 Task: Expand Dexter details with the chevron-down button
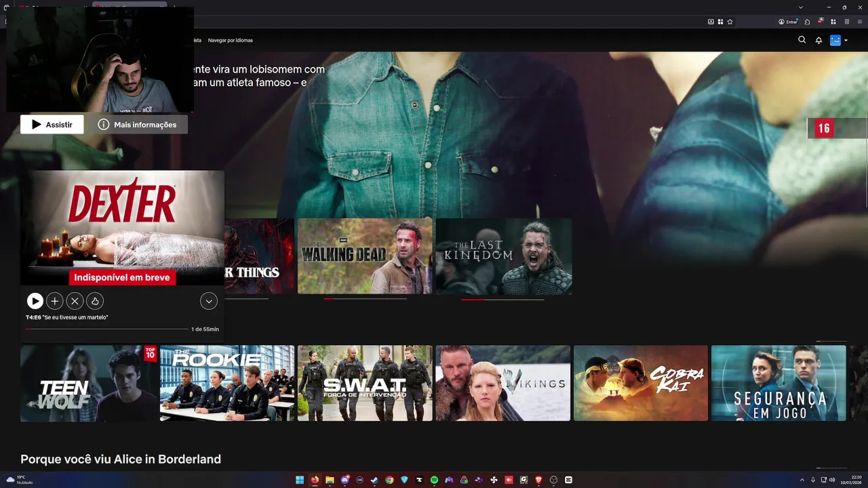(209, 301)
